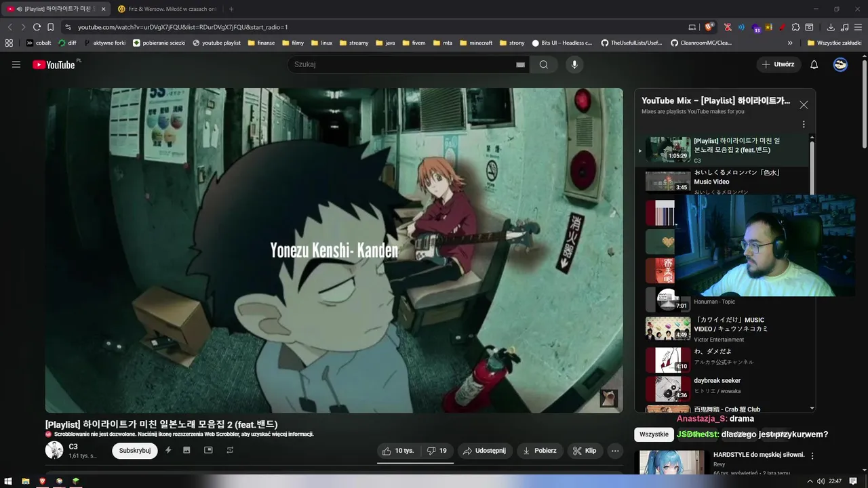This screenshot has width=868, height=488.
Task: Open the music note media control
Action: 844,27
